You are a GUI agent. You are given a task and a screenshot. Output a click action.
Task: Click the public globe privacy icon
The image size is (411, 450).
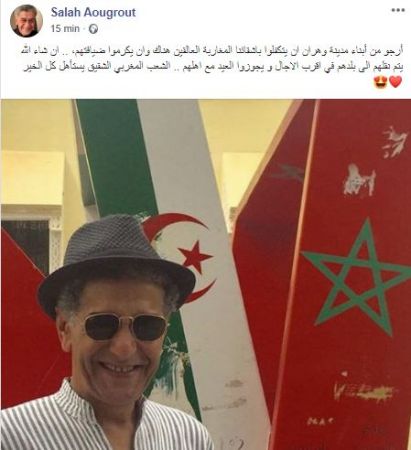pyautogui.click(x=93, y=29)
